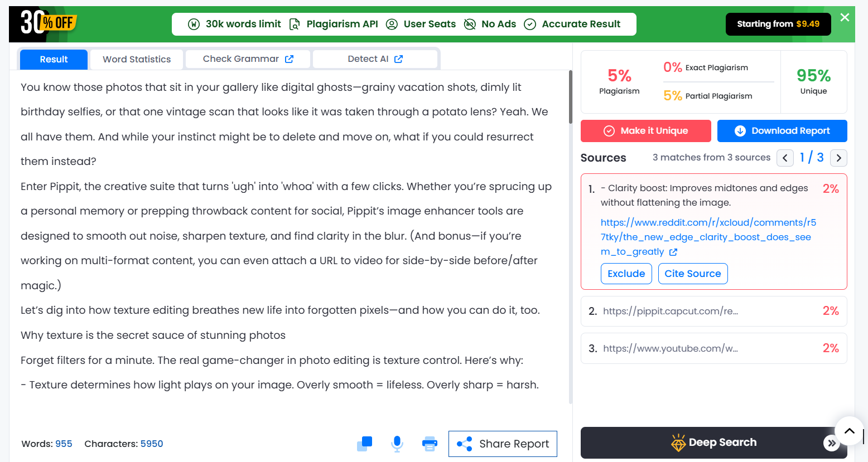The width and height of the screenshot is (868, 462).
Task: Select the Result tab
Action: point(54,59)
